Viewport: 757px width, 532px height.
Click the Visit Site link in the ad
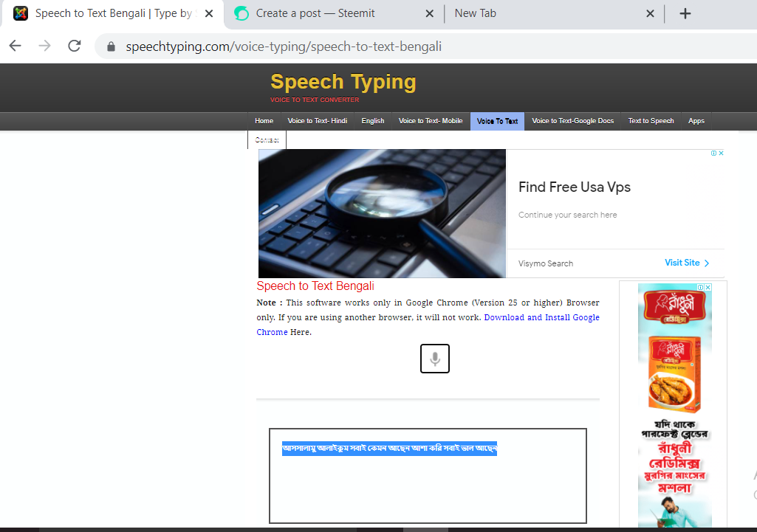(687, 263)
